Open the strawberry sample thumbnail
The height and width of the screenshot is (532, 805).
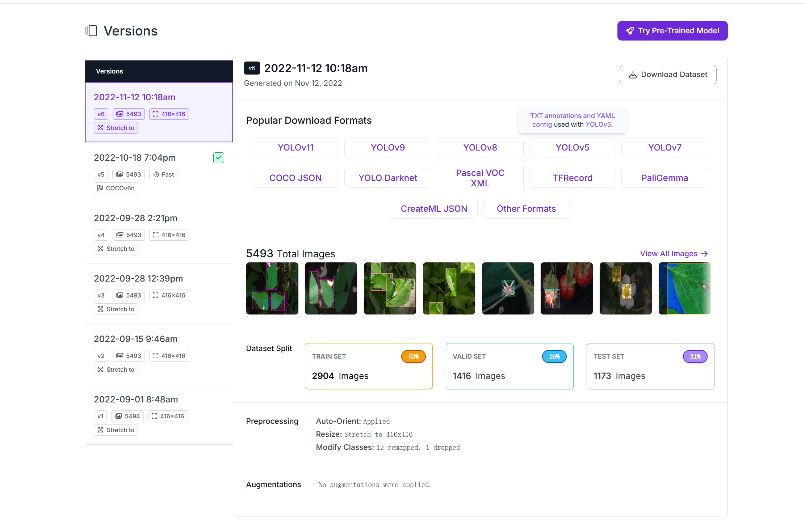tap(567, 288)
